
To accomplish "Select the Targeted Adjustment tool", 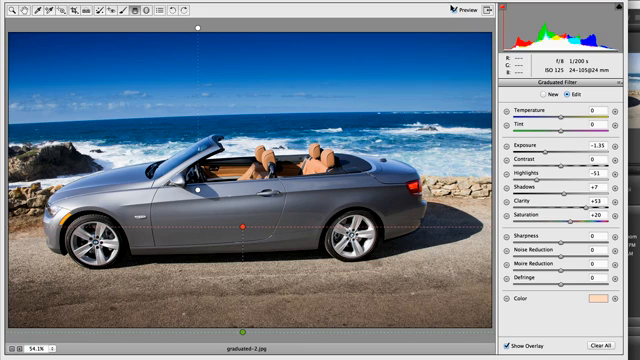I will tap(61, 10).
